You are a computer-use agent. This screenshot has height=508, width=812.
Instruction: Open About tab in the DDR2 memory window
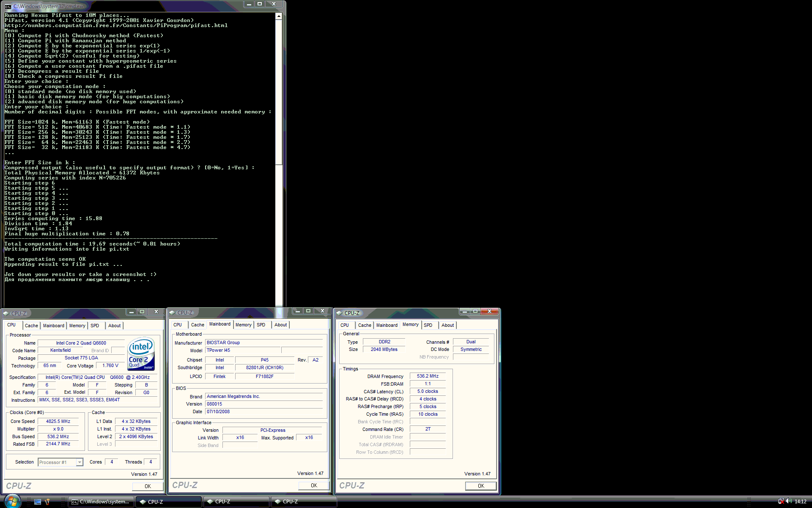pos(447,325)
